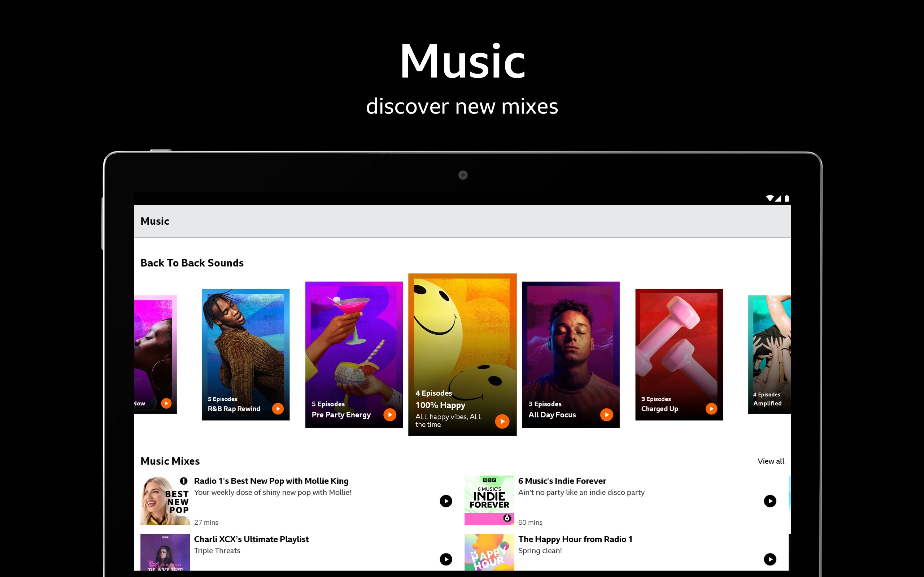Open the Back To Back Sounds section heading
The height and width of the screenshot is (577, 924).
tap(192, 263)
